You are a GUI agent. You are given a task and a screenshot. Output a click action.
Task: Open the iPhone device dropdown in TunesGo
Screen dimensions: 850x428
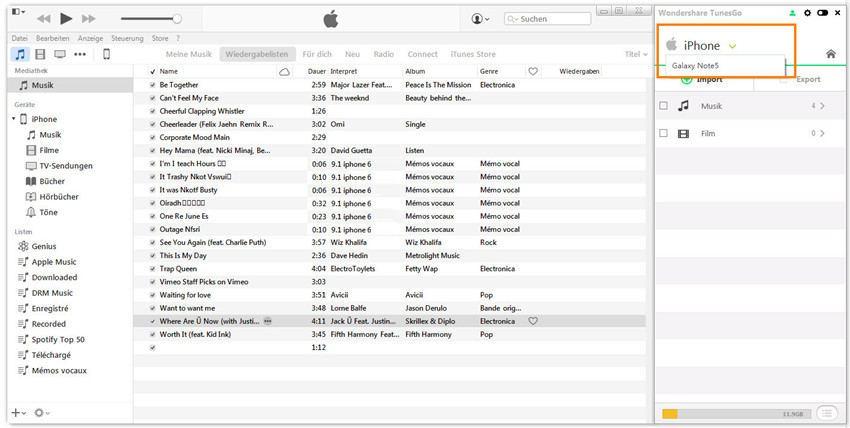click(732, 47)
